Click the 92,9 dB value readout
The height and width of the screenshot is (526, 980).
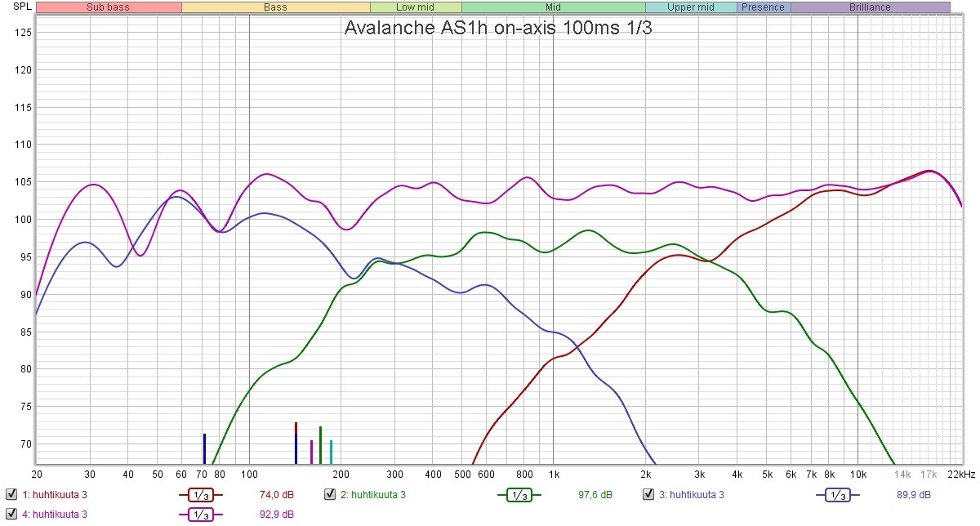[x=276, y=514]
